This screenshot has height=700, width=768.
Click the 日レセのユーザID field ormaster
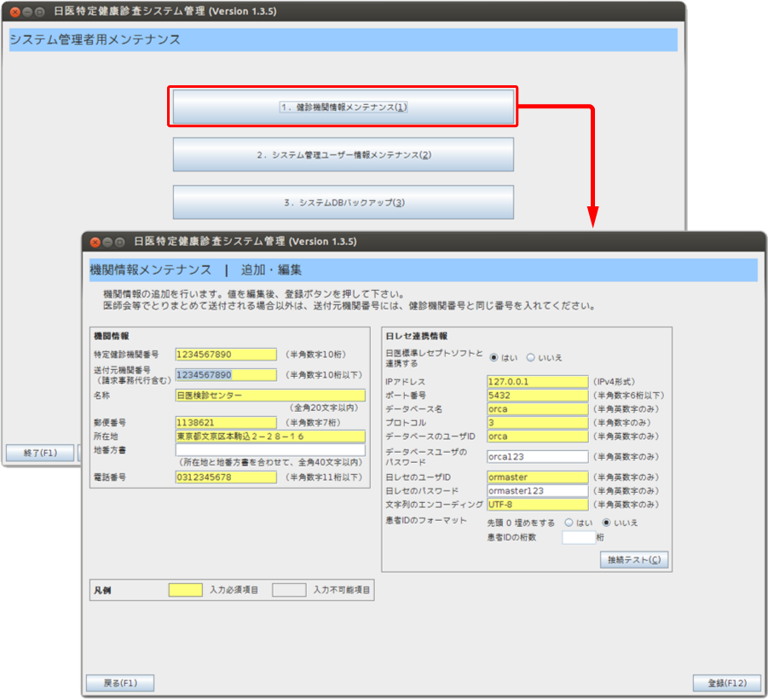click(538, 477)
